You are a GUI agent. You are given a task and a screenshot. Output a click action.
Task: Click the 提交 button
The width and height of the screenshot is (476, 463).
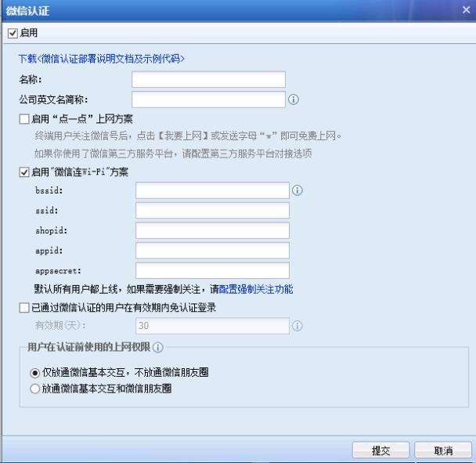(x=380, y=450)
